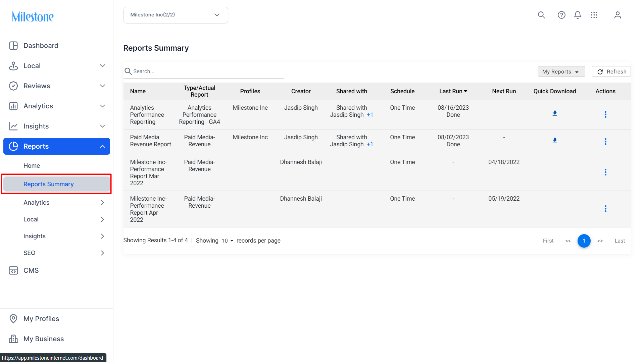Click the Local map pin sidebar icon

click(x=13, y=66)
